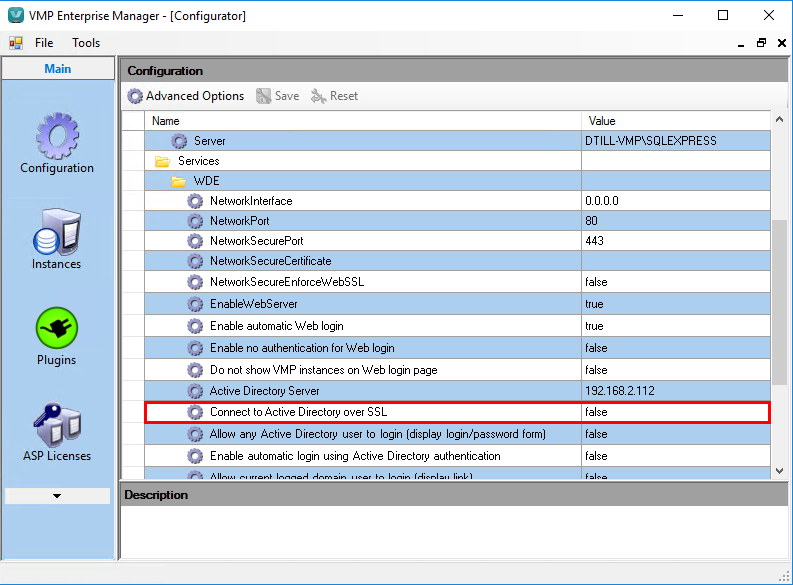The image size is (793, 585).
Task: Click gear icon beside Enable automatic Web login
Action: [195, 326]
